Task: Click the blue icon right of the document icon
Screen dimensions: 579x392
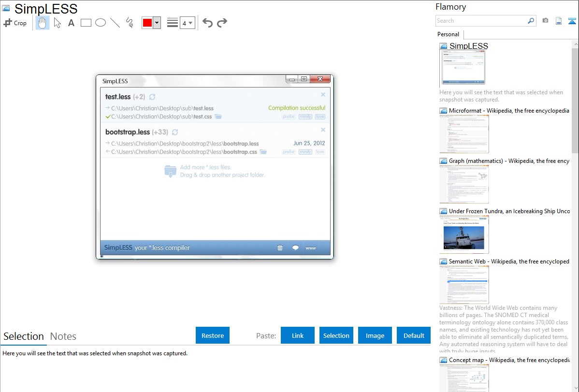Action: [572, 21]
